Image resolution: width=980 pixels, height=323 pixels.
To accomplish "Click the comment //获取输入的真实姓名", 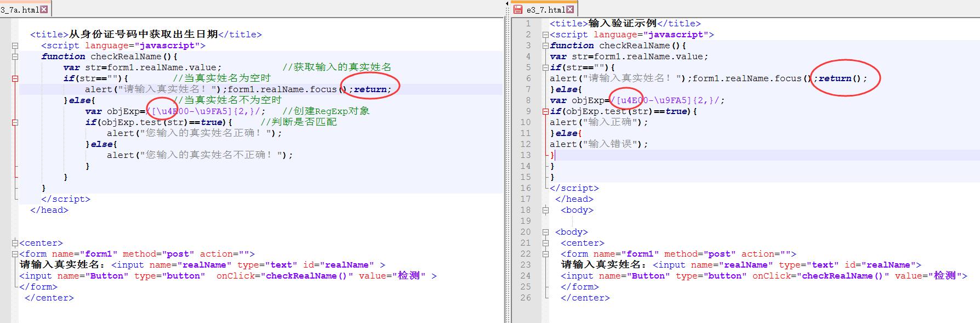I will (337, 67).
